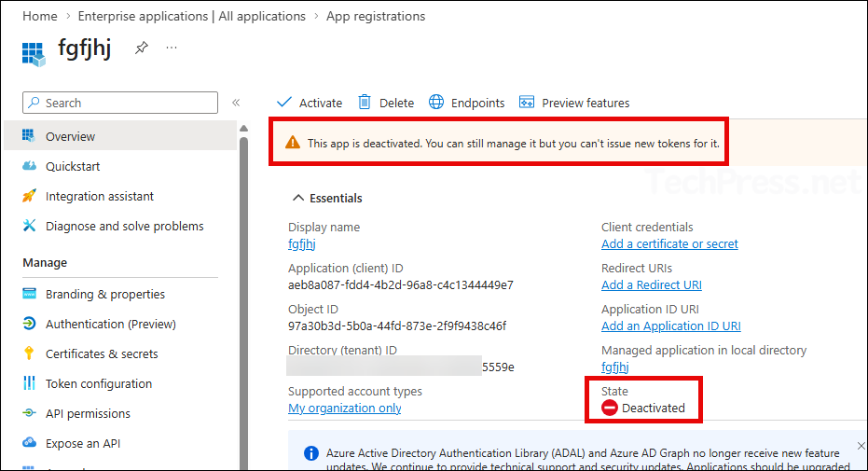868x471 pixels.
Task: Click the Manage section heading
Action: coord(45,262)
